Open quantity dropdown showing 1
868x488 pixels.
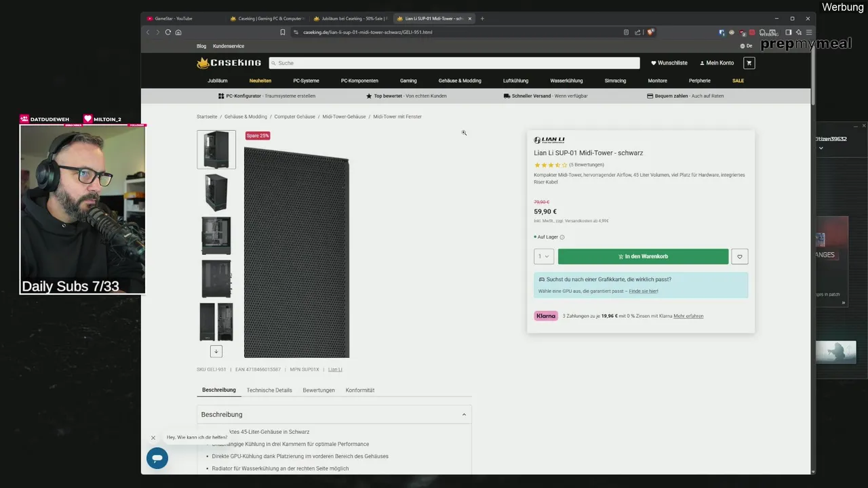(x=544, y=256)
